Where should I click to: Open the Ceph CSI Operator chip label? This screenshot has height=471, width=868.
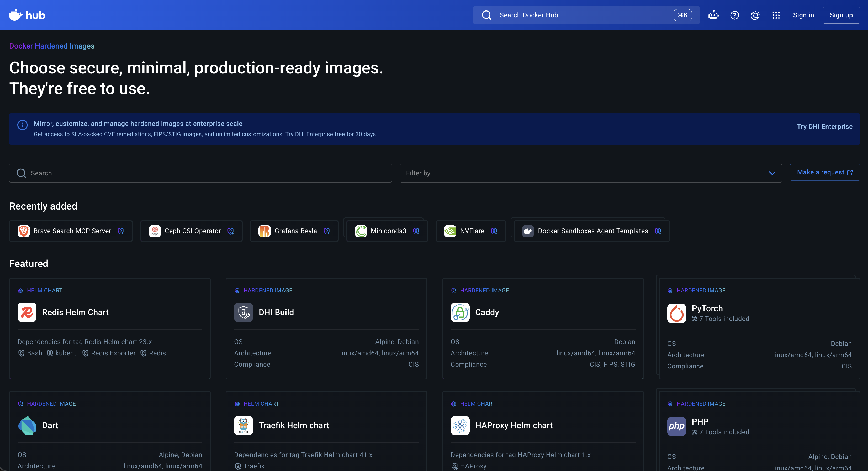click(x=193, y=231)
